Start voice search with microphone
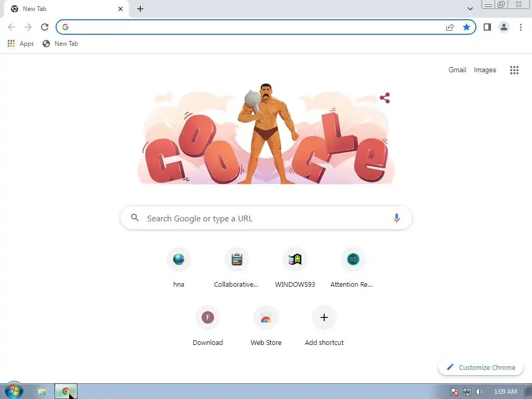Screen dimensions: 532x399 396,218
